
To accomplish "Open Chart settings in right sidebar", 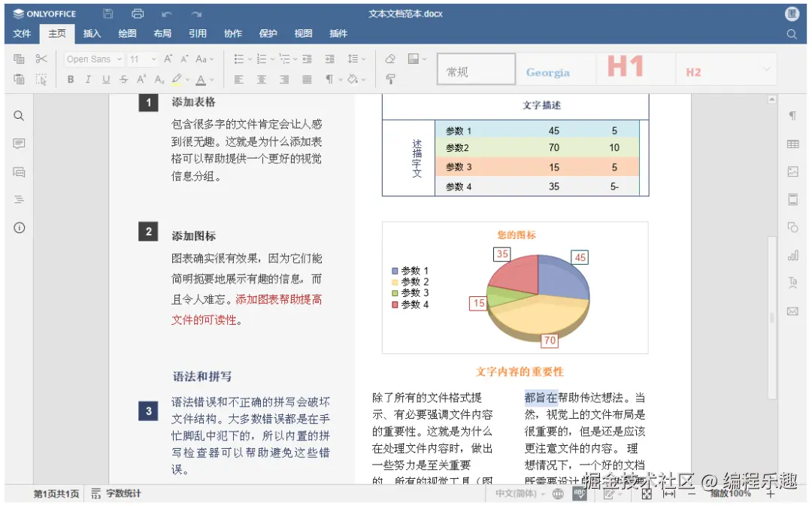I will click(x=793, y=256).
